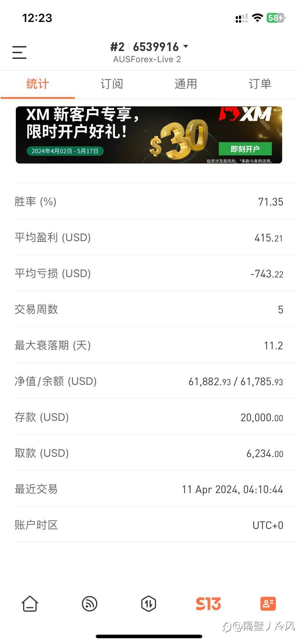Tap the 胜率 (%) statistics row
Screen dimensions: 298x644
tap(149, 202)
